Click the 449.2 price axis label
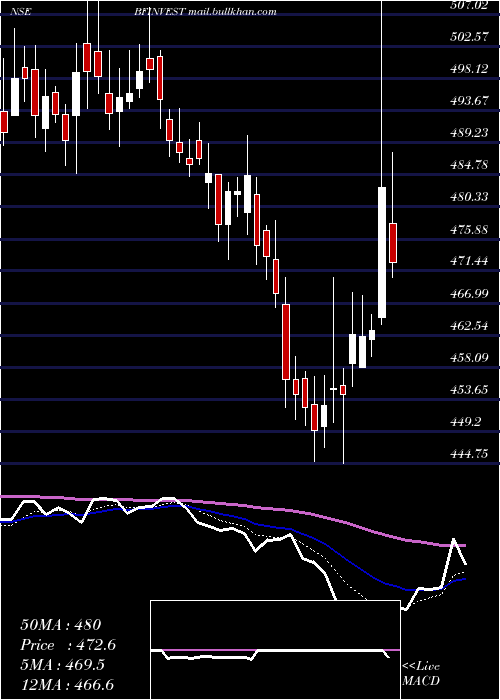This screenshot has width=500, height=700. click(x=465, y=422)
